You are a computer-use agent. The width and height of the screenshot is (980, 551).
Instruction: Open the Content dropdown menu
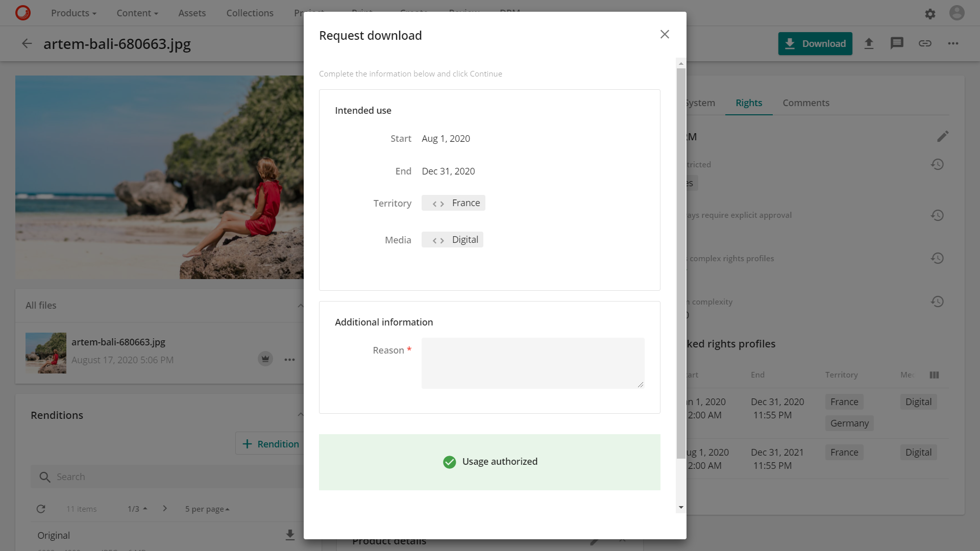click(137, 13)
